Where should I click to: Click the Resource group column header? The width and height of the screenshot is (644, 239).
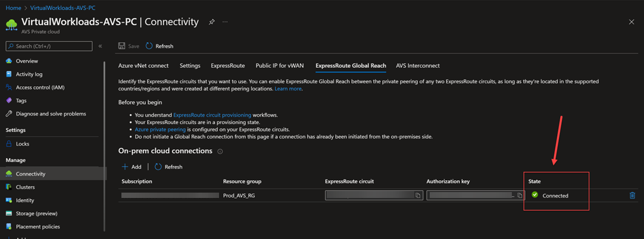point(242,181)
